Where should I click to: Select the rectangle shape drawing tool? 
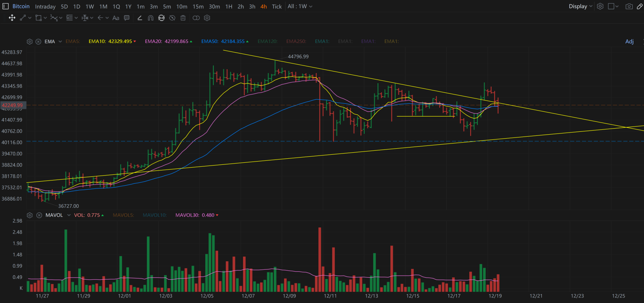38,18
